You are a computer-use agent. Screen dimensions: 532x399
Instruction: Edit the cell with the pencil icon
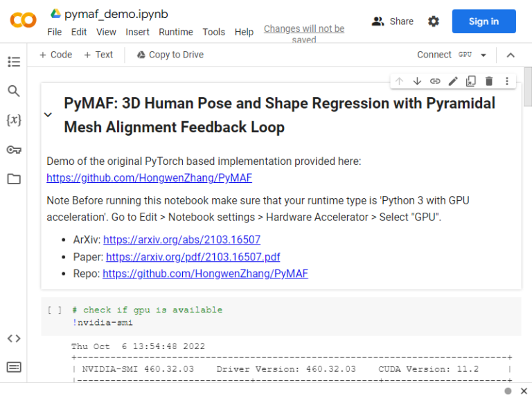tap(453, 81)
